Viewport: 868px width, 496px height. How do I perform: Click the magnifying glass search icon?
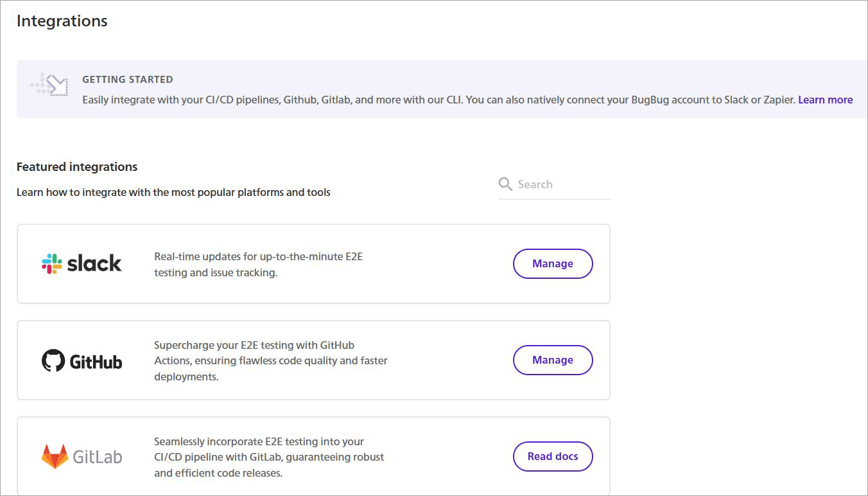coord(506,184)
